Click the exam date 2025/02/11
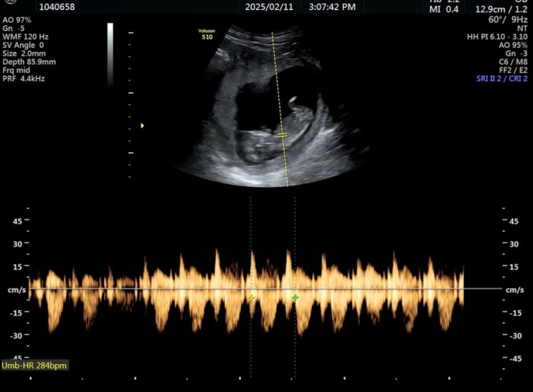This screenshot has height=392, width=533. click(x=269, y=6)
